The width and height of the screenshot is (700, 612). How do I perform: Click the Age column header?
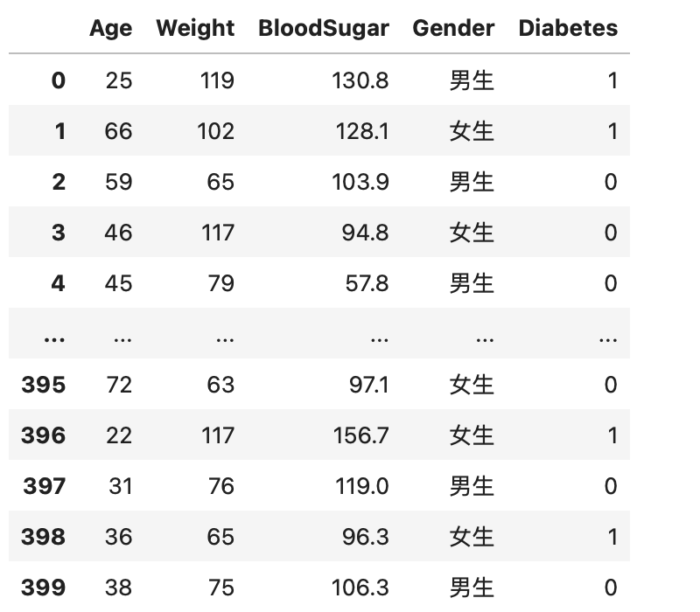[111, 29]
